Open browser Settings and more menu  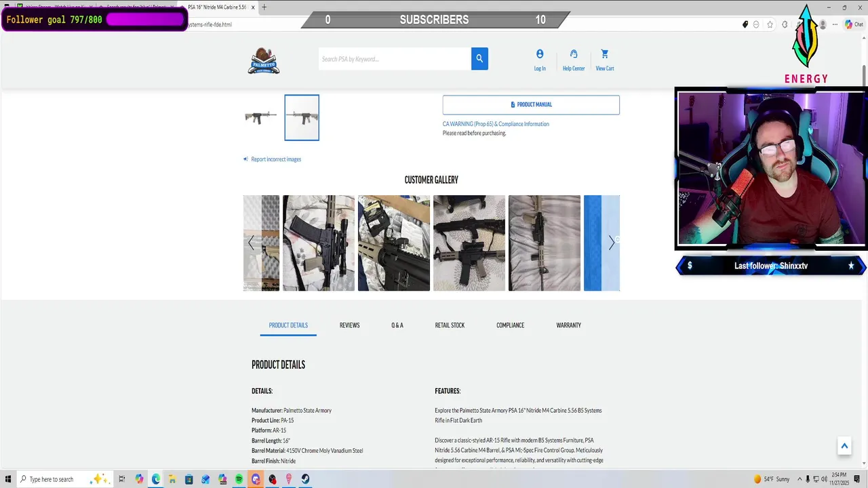835,24
